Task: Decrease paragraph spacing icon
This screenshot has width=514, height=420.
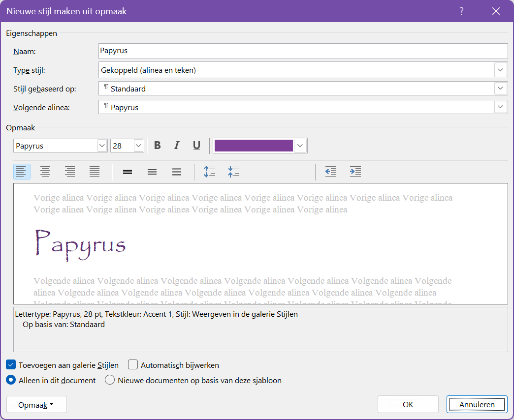Action: tap(234, 172)
